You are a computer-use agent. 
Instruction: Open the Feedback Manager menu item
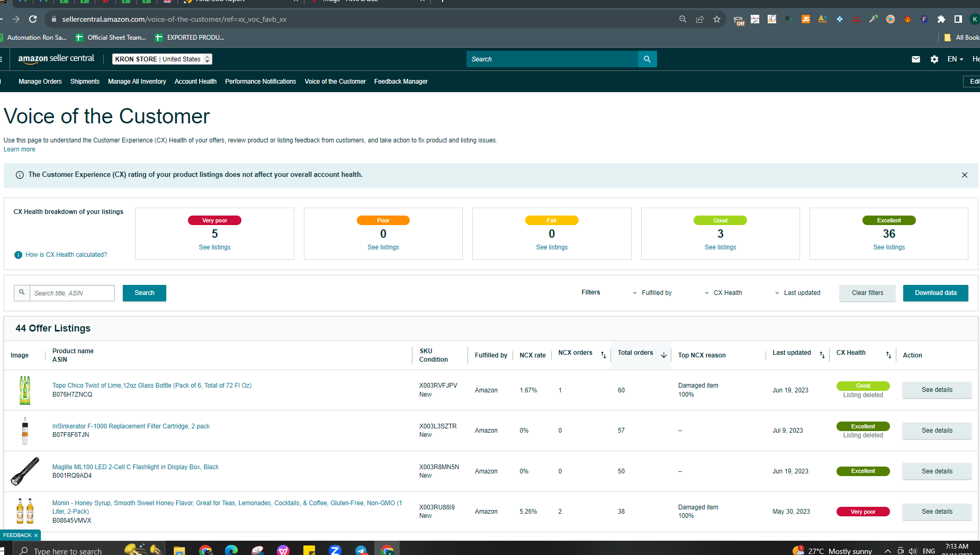(401, 82)
